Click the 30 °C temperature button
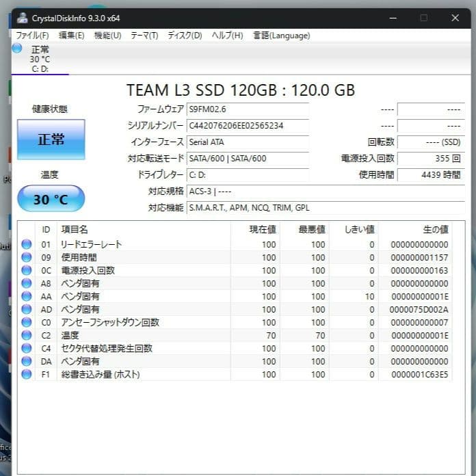The height and width of the screenshot is (476, 476). click(x=51, y=198)
